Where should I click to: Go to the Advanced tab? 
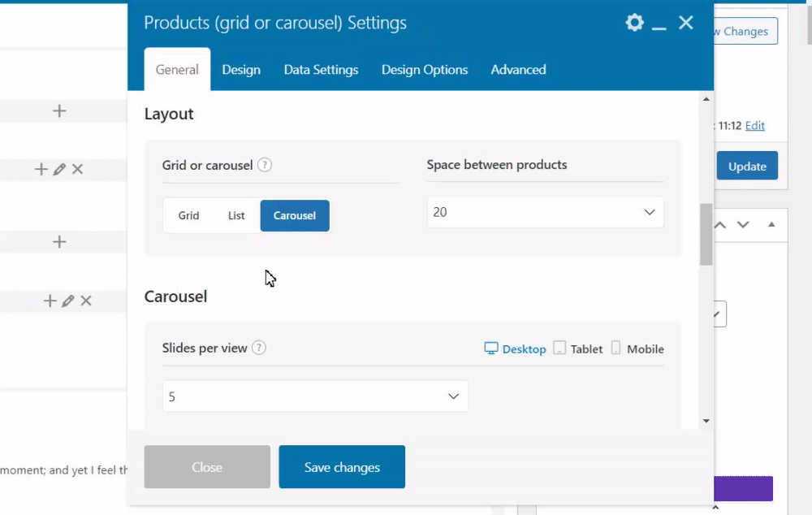(x=518, y=70)
